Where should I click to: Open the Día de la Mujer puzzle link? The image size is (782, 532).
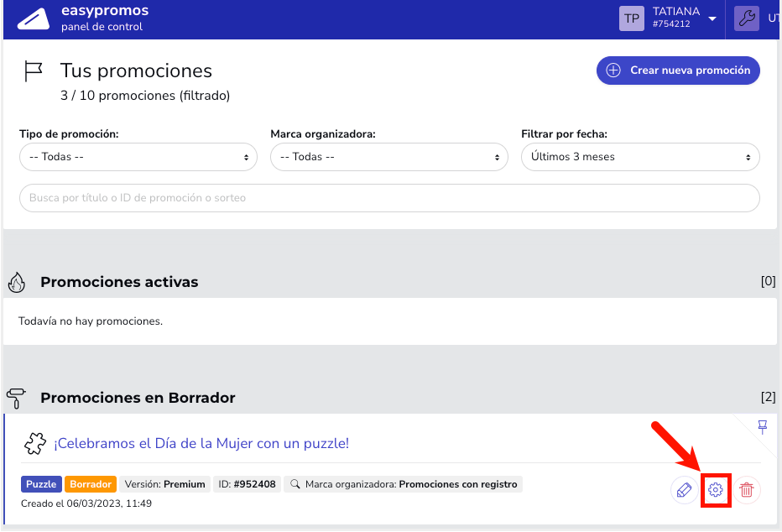click(201, 443)
